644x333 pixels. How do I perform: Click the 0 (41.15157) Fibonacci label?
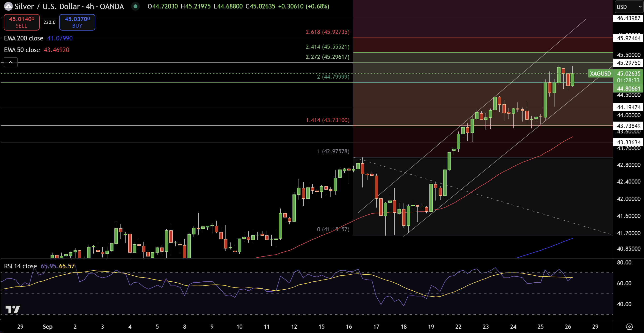tap(333, 229)
